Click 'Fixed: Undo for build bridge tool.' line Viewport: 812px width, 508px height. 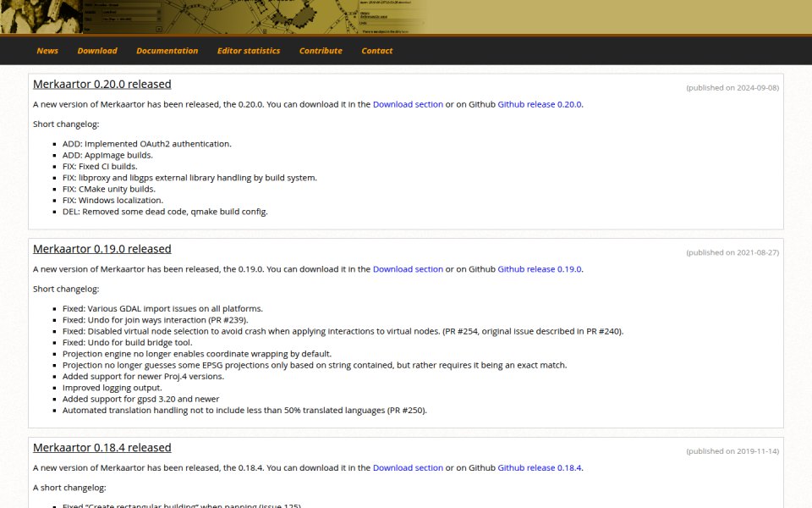click(128, 343)
